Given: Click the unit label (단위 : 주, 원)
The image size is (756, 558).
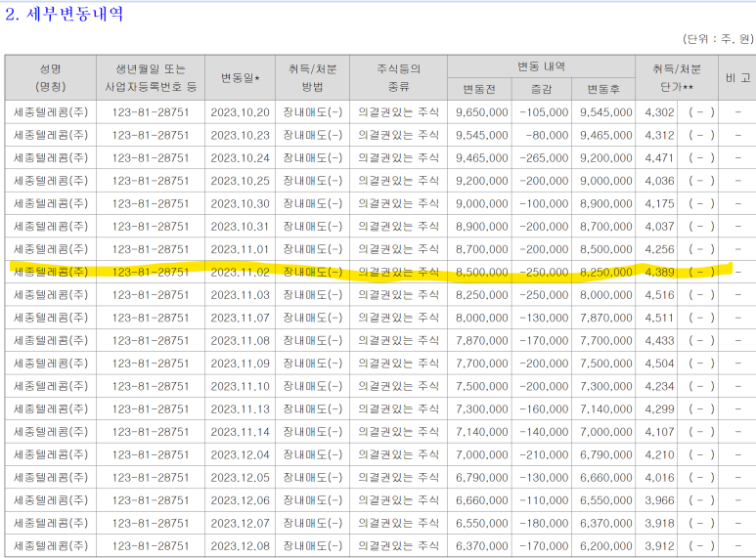Looking at the screenshot, I should point(718,39).
